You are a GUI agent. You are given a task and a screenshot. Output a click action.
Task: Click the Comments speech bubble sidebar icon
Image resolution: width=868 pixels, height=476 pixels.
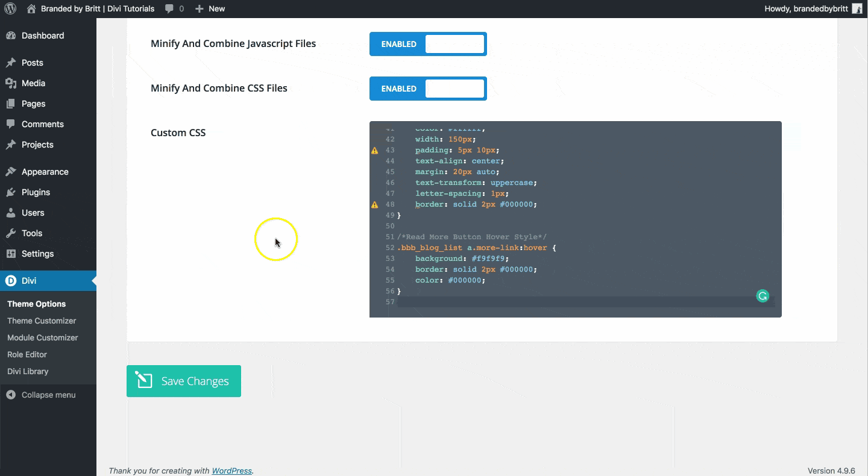(11, 124)
